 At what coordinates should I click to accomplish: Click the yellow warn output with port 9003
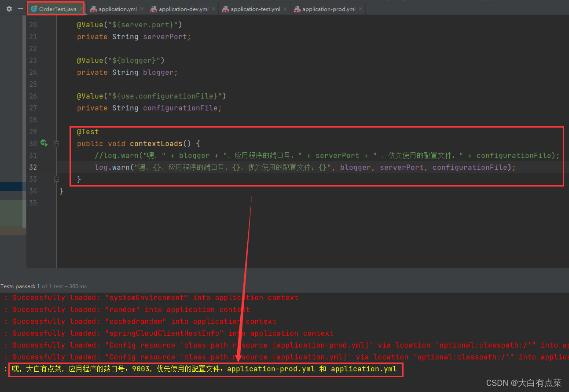pyautogui.click(x=205, y=369)
